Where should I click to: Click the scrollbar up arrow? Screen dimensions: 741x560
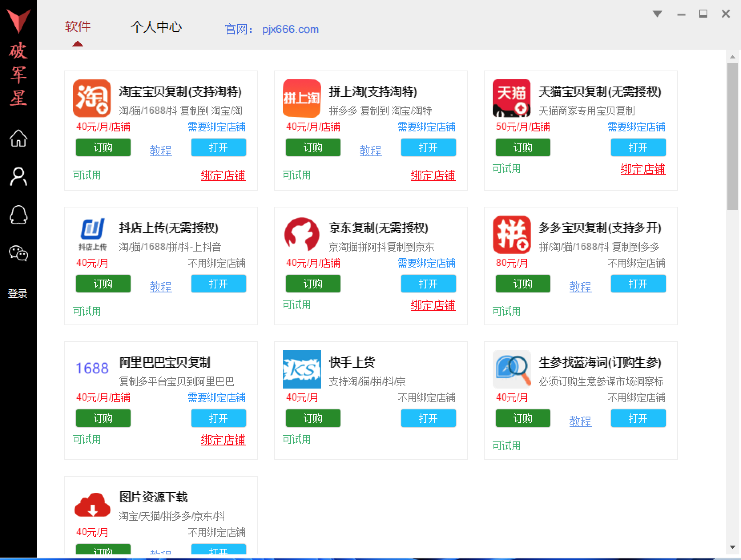point(733,57)
